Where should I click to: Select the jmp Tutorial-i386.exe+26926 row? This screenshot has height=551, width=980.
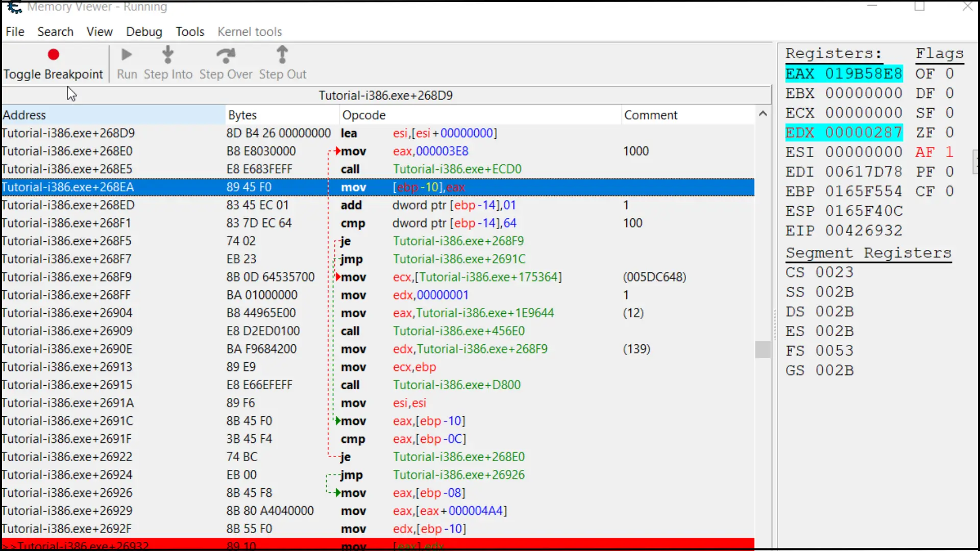click(378, 475)
